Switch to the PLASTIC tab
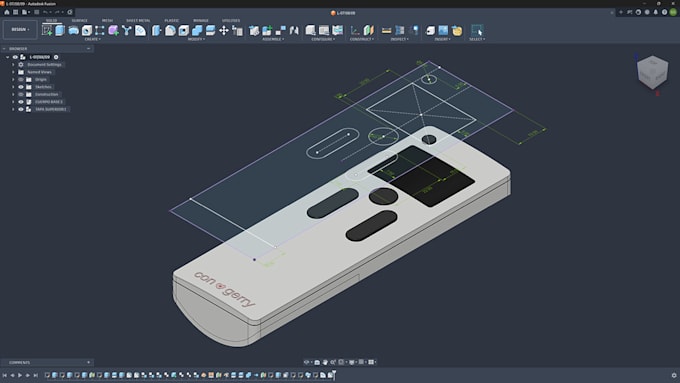The image size is (680, 383). pos(172,20)
